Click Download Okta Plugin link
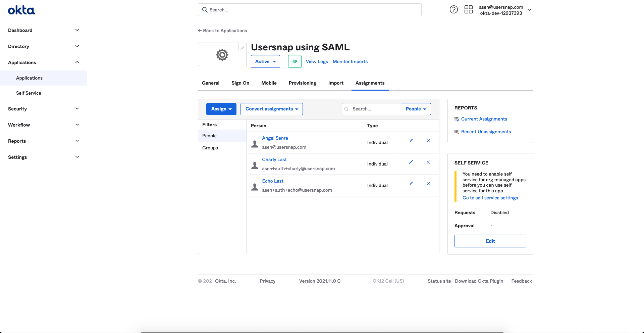The height and width of the screenshot is (333, 644). (x=479, y=281)
